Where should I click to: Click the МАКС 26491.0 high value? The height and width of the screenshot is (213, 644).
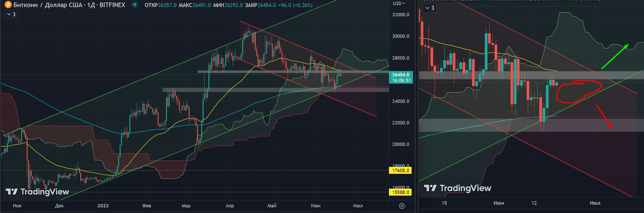point(195,5)
